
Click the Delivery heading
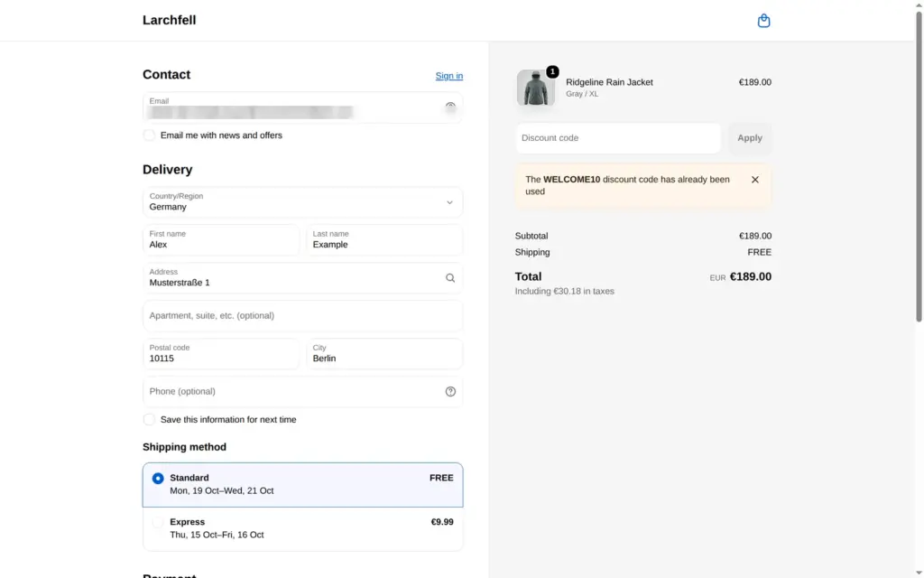(x=167, y=170)
